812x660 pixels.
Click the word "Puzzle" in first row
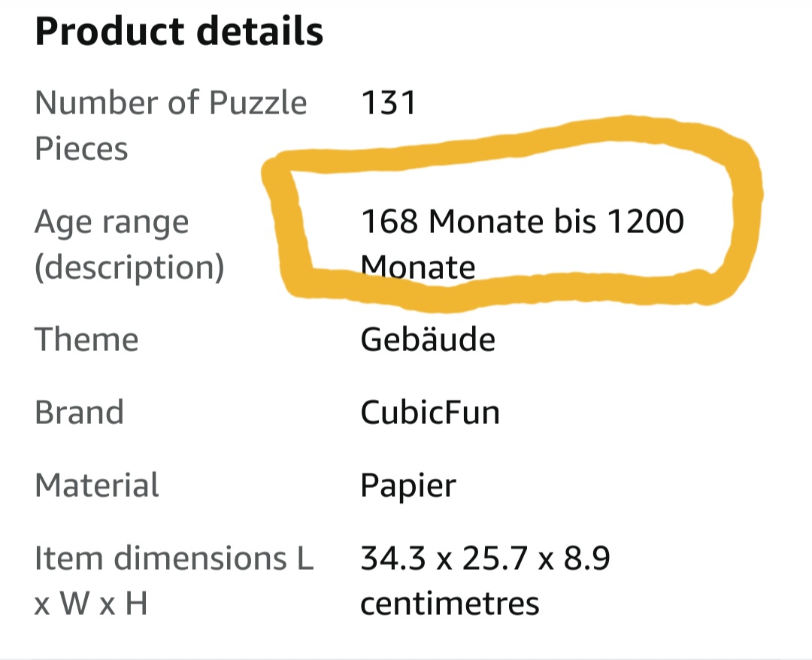pyautogui.click(x=257, y=103)
